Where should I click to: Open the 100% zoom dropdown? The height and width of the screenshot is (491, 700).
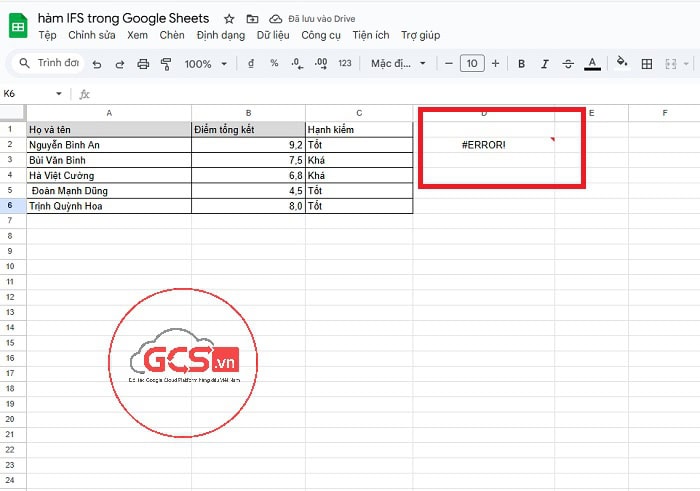point(204,64)
